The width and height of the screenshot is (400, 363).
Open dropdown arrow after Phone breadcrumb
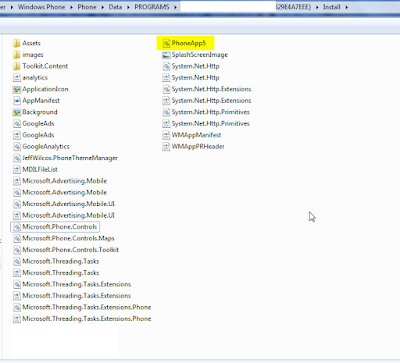(102, 7)
